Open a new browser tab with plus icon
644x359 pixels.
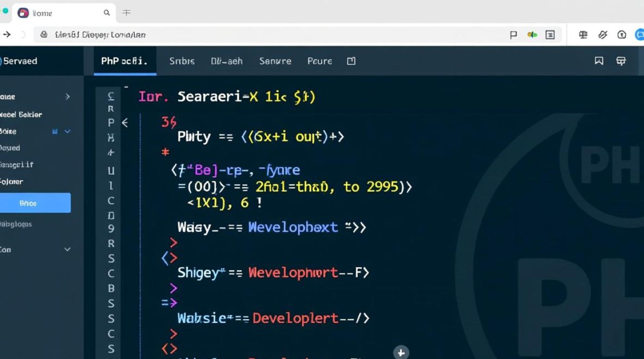(x=126, y=13)
